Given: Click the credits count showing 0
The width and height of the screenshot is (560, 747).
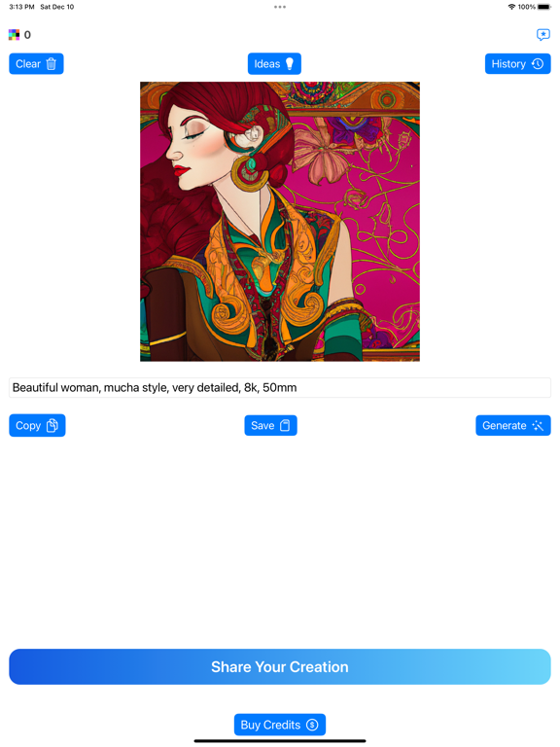Looking at the screenshot, I should click(27, 35).
